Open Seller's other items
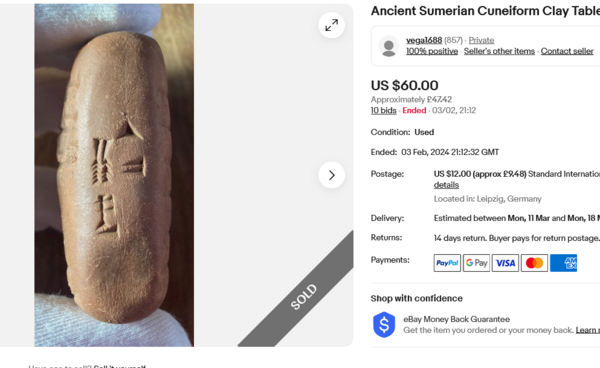 pos(499,51)
